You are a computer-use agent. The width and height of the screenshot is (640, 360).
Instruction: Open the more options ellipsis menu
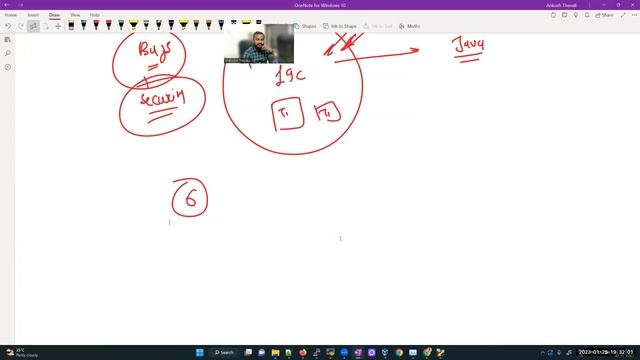[x=634, y=15]
